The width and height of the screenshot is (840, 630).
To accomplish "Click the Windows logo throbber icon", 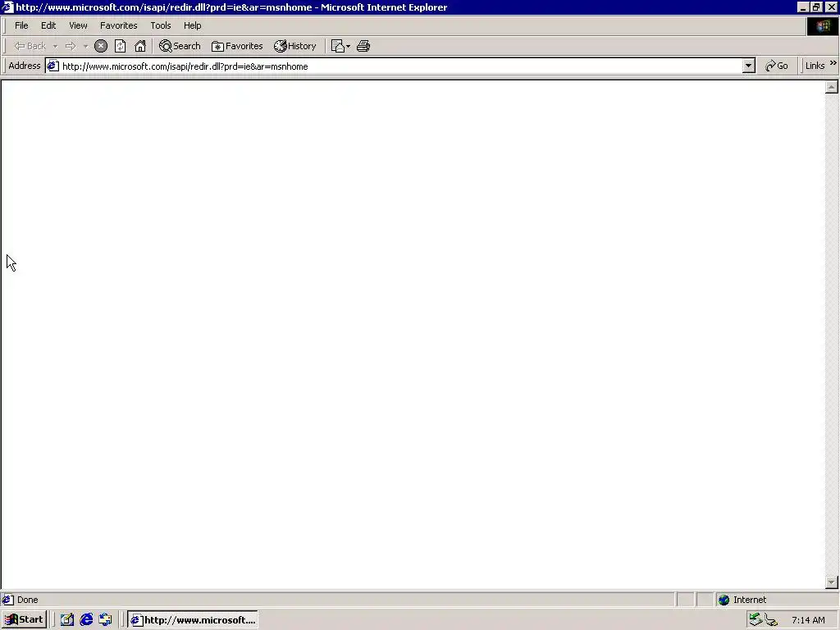I will (x=823, y=26).
